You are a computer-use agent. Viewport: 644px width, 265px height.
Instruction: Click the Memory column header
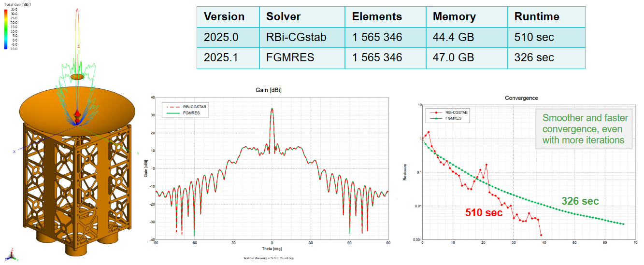click(454, 16)
